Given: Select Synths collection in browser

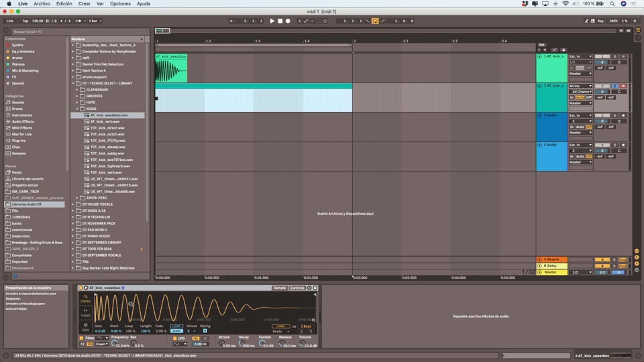Looking at the screenshot, I should [x=17, y=45].
